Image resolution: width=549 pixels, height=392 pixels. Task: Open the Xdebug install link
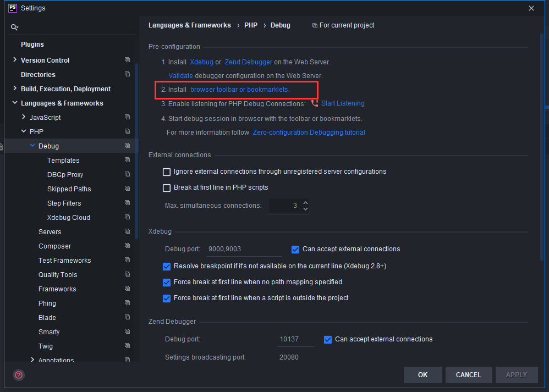click(201, 62)
